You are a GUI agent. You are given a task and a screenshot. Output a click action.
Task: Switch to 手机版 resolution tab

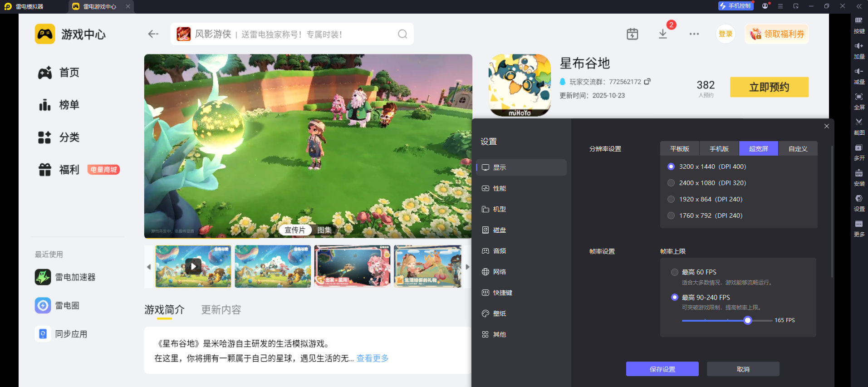click(719, 149)
